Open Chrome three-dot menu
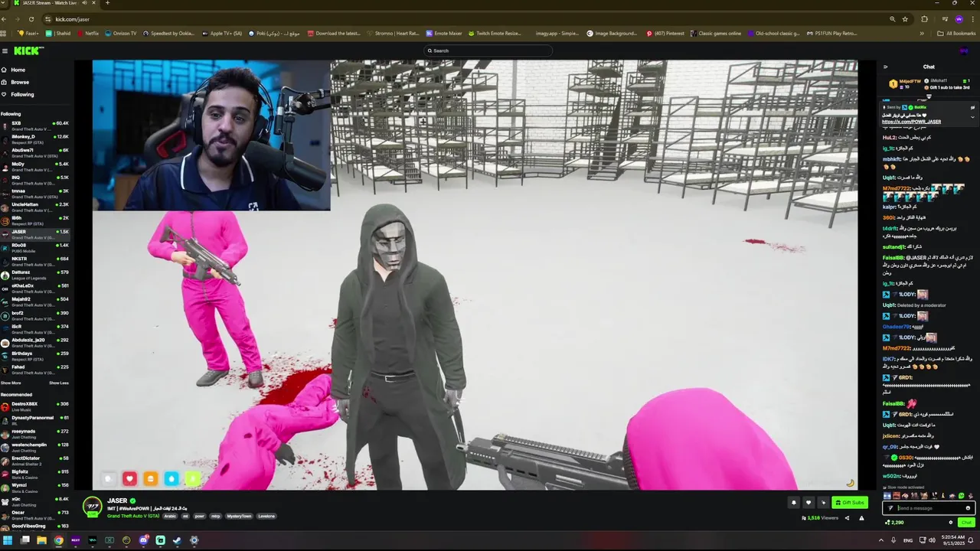 click(x=974, y=19)
